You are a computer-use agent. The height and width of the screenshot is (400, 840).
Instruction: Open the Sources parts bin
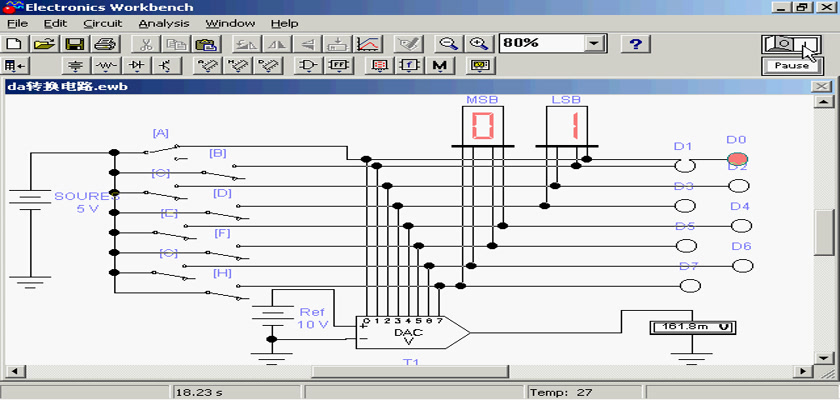pyautogui.click(x=77, y=66)
